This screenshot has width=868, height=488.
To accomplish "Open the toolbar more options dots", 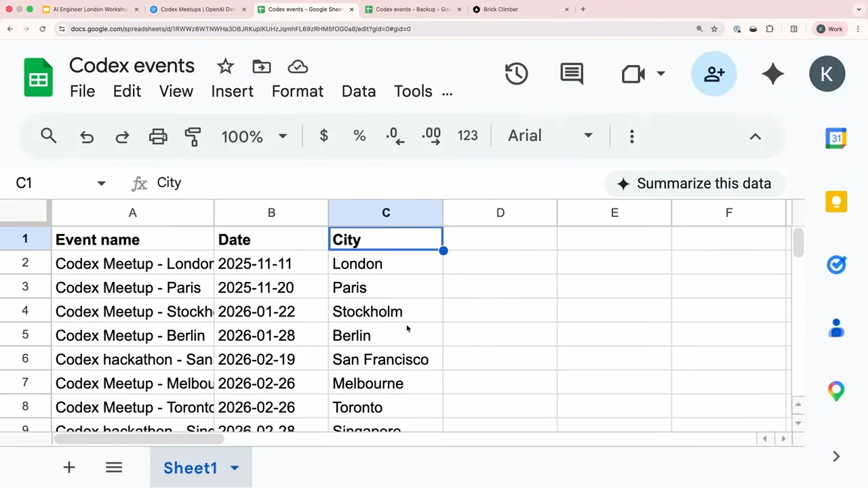I will pos(631,136).
